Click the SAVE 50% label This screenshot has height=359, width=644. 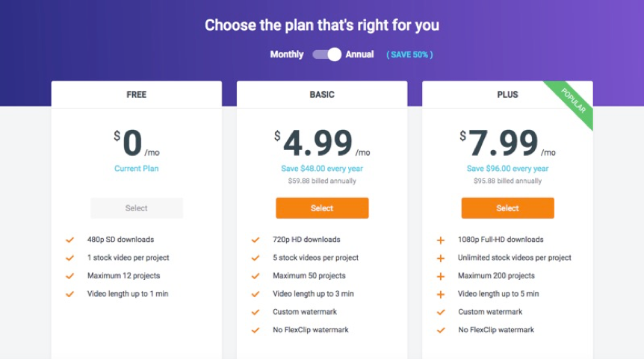coord(409,54)
